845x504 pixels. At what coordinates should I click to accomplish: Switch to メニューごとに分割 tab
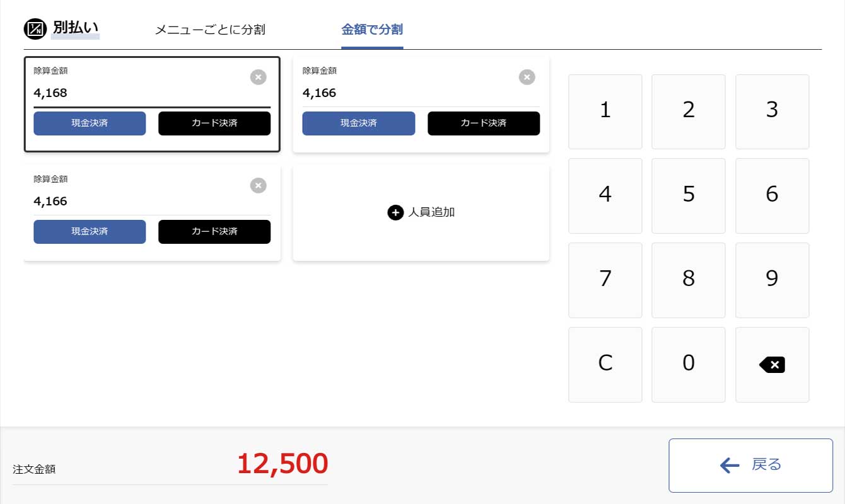pyautogui.click(x=210, y=30)
